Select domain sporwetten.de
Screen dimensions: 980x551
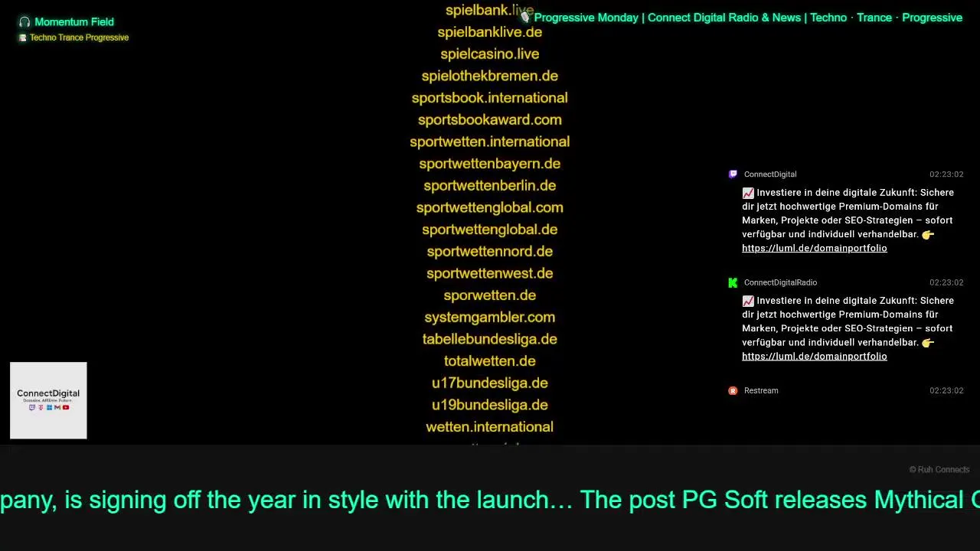490,295
